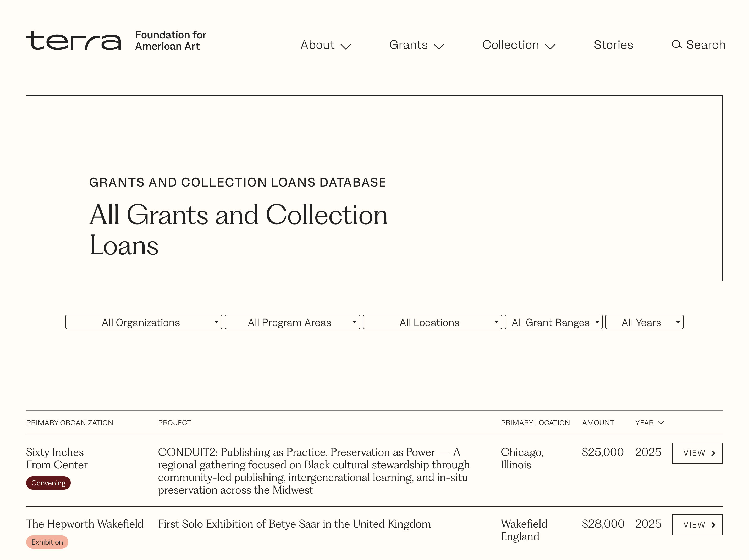Click the arrow on Sixty Inches View button
Image resolution: width=749 pixels, height=560 pixels.
point(713,453)
